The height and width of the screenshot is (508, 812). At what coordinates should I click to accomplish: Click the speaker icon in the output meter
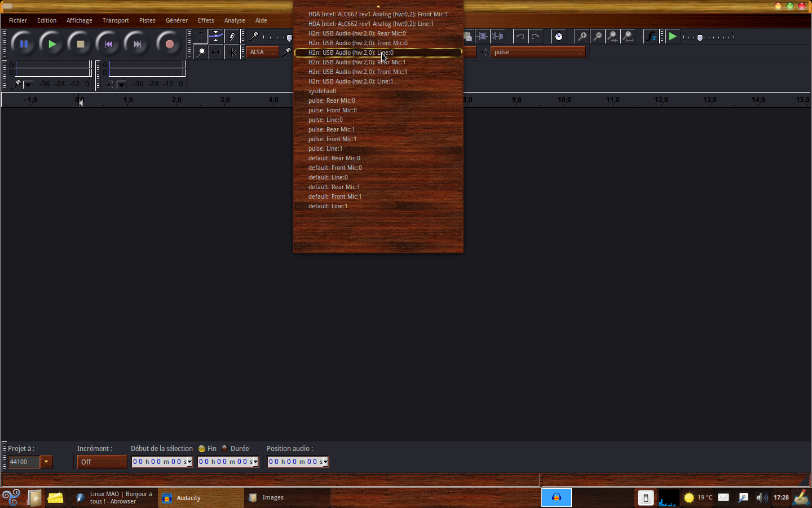pyautogui.click(x=110, y=84)
